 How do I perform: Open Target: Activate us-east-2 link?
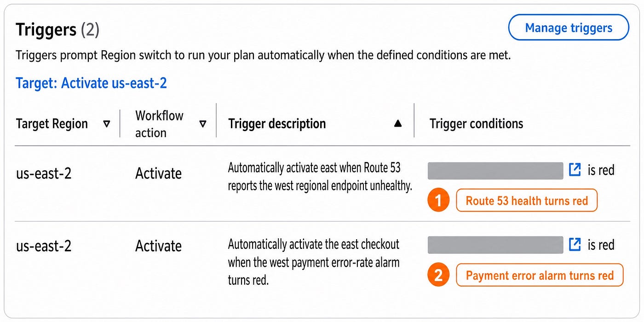coord(91,83)
